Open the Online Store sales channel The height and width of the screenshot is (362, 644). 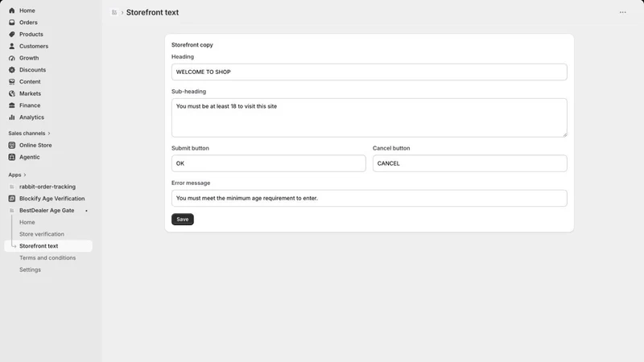[35, 146]
